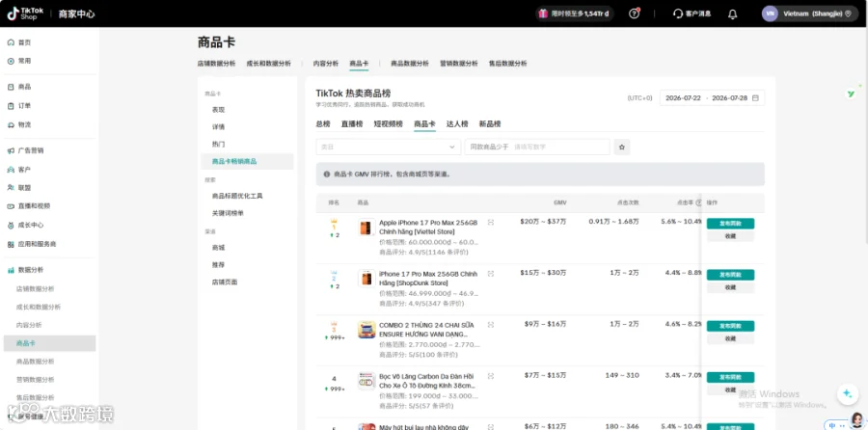Image resolution: width=868 pixels, height=430 pixels.
Task: Open COMBO 2 THÙNG ENSURE product thumbnail
Action: (x=366, y=330)
